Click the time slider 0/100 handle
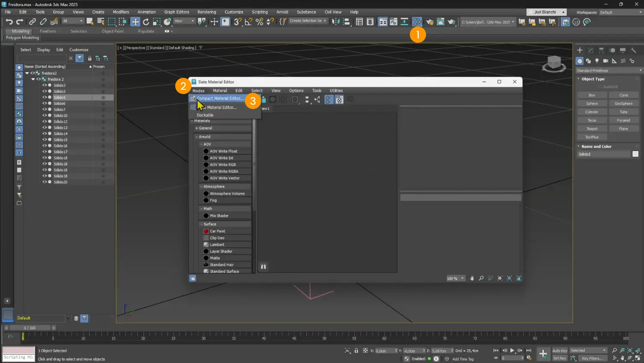The height and width of the screenshot is (363, 644). [30, 328]
